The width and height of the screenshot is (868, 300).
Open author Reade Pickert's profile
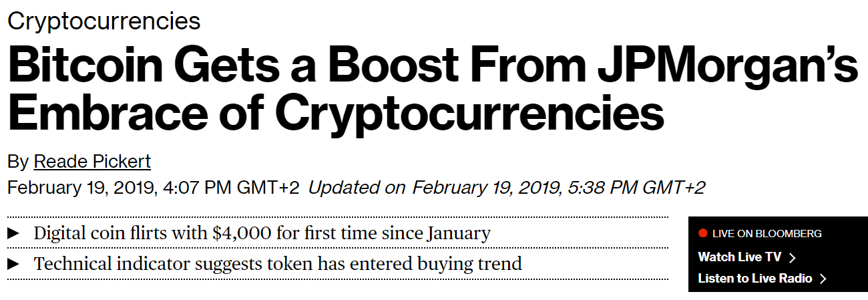92,162
